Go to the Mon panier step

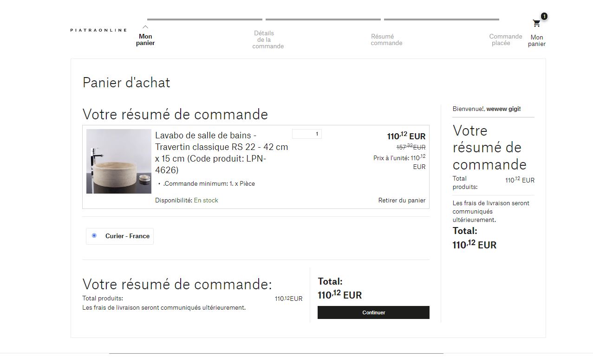(x=145, y=39)
